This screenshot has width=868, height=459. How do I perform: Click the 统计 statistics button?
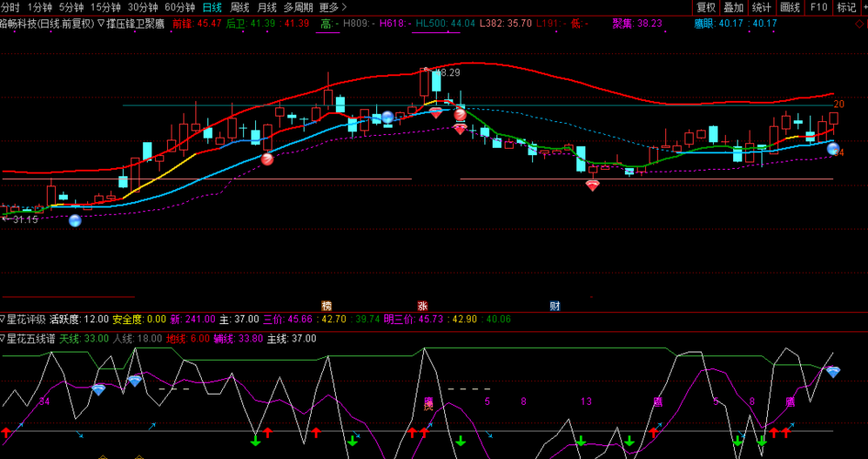pyautogui.click(x=762, y=7)
